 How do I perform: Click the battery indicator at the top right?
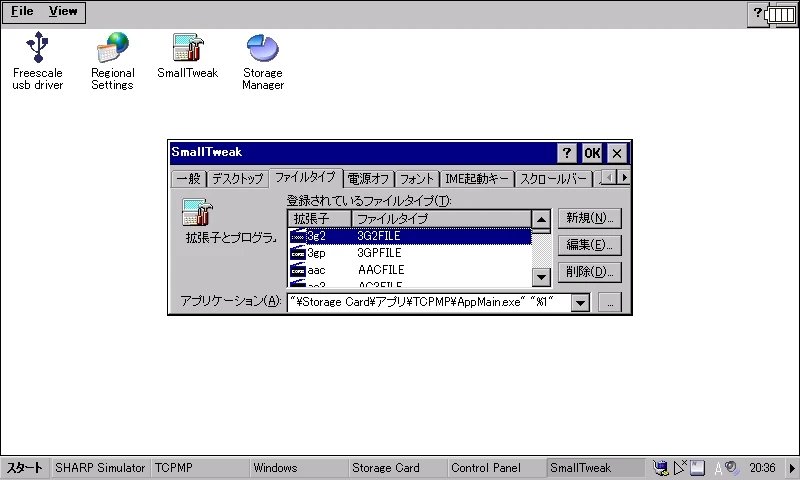tap(781, 14)
